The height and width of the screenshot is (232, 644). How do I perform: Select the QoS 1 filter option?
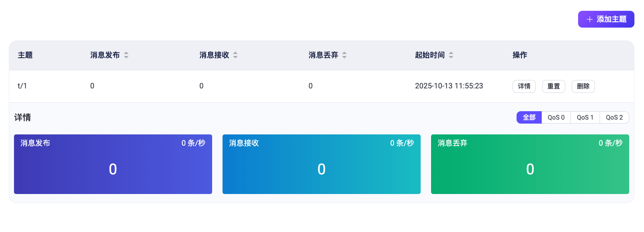click(585, 117)
